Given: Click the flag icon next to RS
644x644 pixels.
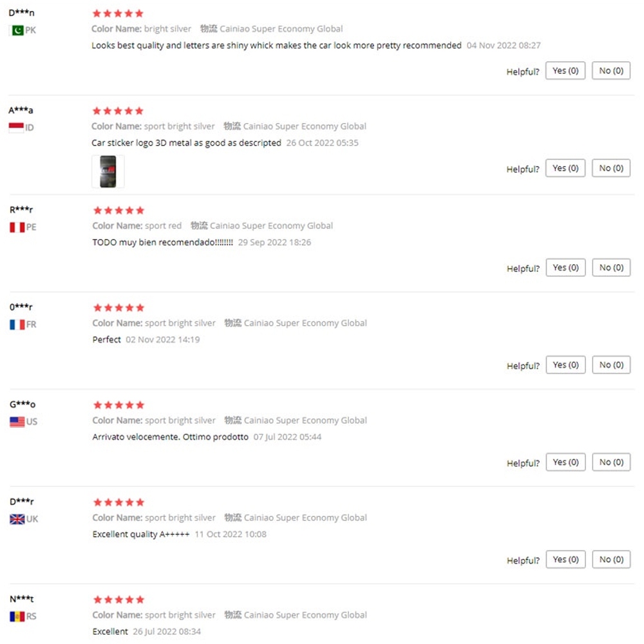Looking at the screenshot, I should tap(17, 616).
